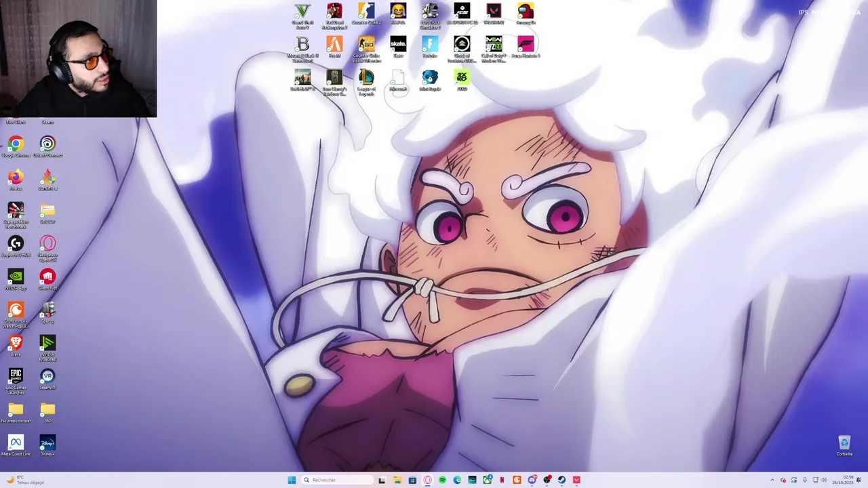Open Google Chrome desktop shortcut

[x=16, y=146]
